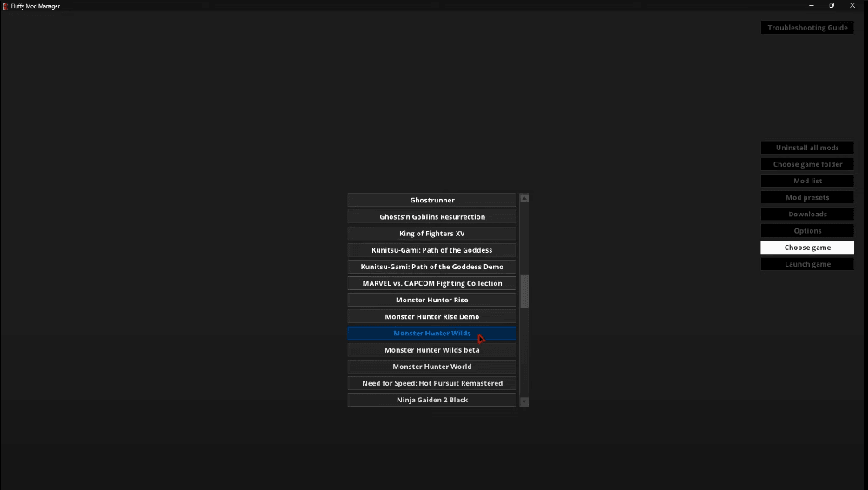
Task: Open the Options menu
Action: 807,230
